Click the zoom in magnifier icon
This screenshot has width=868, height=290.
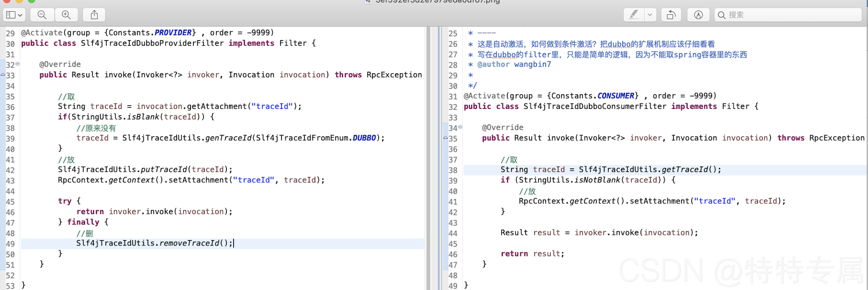[x=66, y=15]
